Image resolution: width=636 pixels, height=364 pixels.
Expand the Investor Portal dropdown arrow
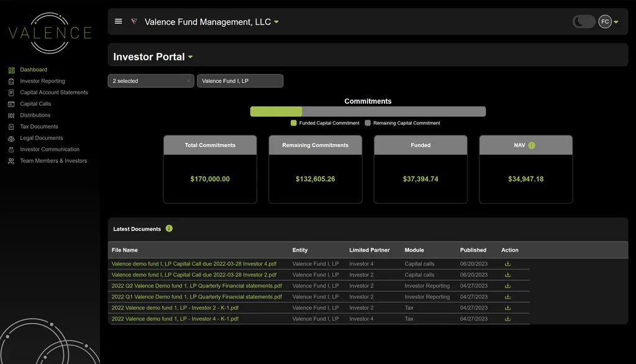(x=190, y=57)
